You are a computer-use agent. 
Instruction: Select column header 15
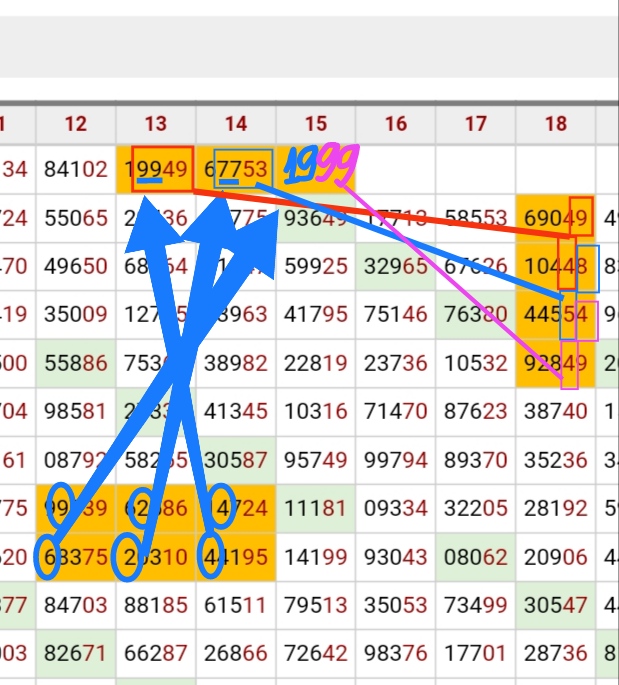(x=316, y=124)
